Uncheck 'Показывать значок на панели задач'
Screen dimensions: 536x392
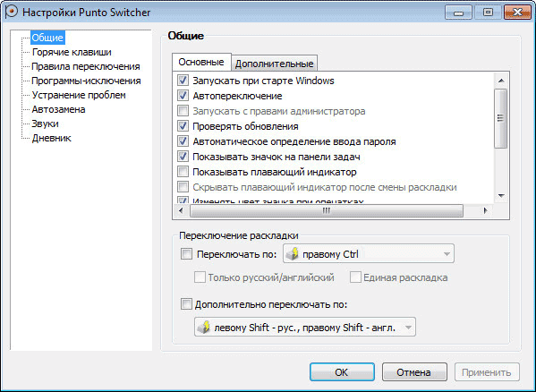pyautogui.click(x=183, y=157)
